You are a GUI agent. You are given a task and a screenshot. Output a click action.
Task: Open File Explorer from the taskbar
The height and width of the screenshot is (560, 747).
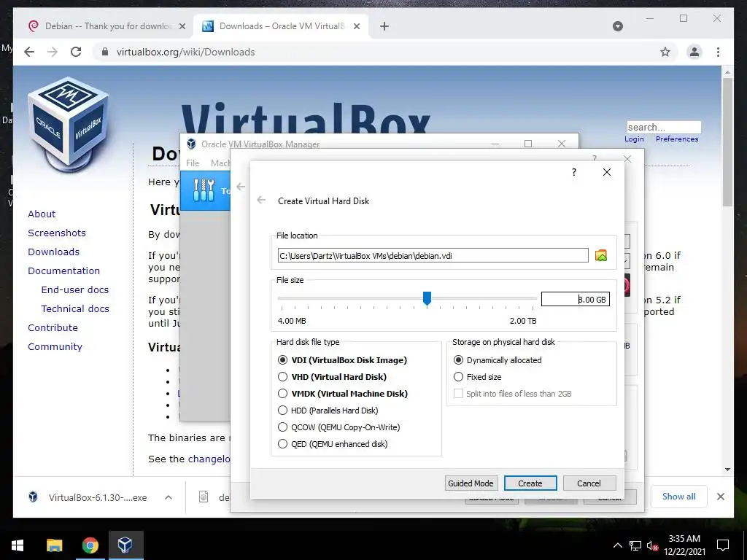[x=54, y=545]
